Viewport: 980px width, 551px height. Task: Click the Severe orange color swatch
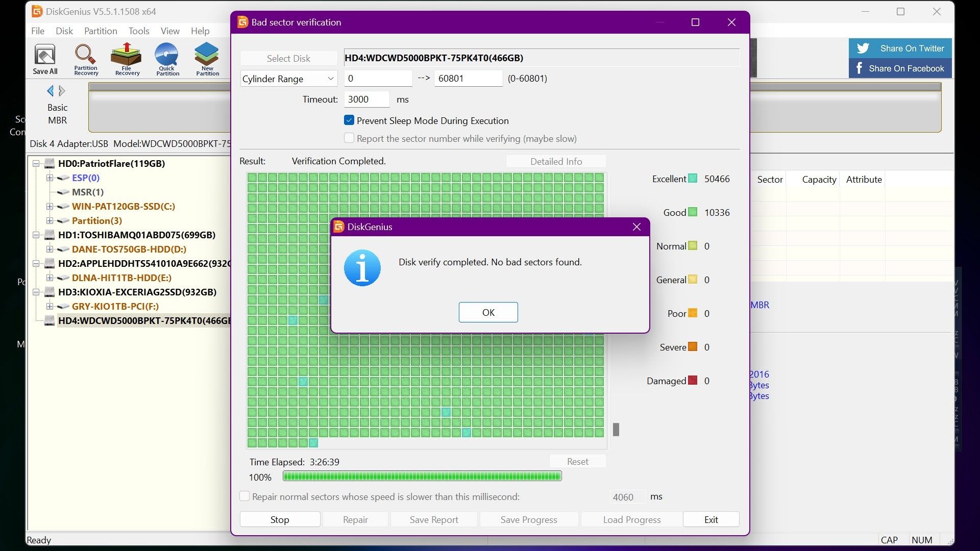(x=693, y=347)
